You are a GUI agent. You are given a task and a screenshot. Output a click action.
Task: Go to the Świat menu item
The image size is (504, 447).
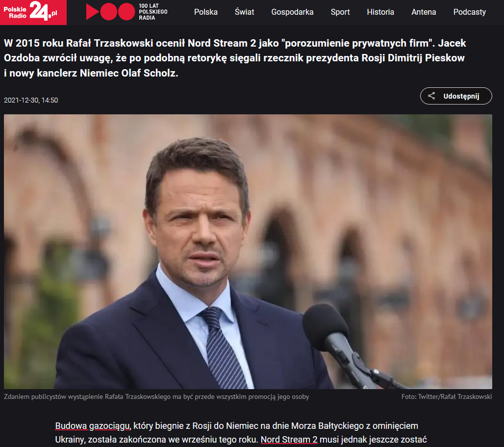(x=244, y=12)
